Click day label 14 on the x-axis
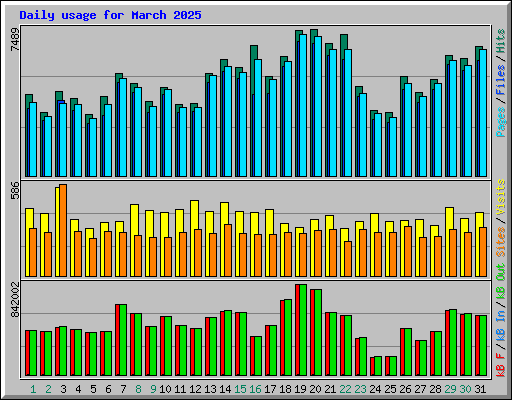 coord(225,389)
